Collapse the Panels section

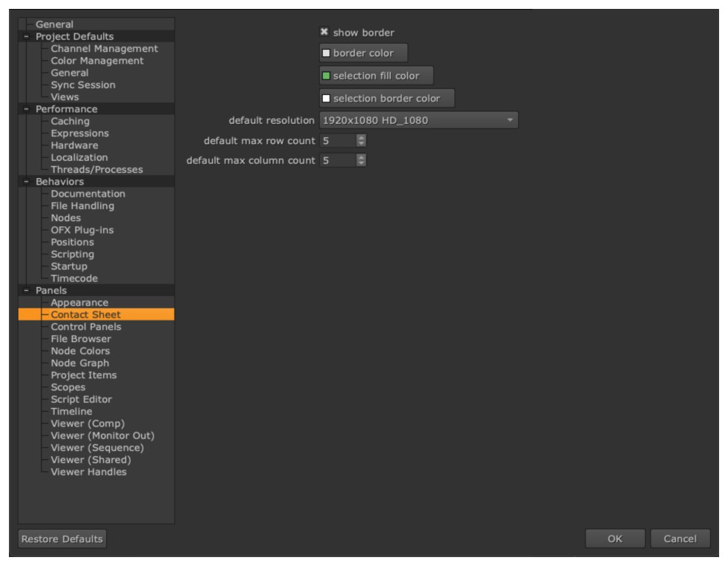click(x=27, y=291)
